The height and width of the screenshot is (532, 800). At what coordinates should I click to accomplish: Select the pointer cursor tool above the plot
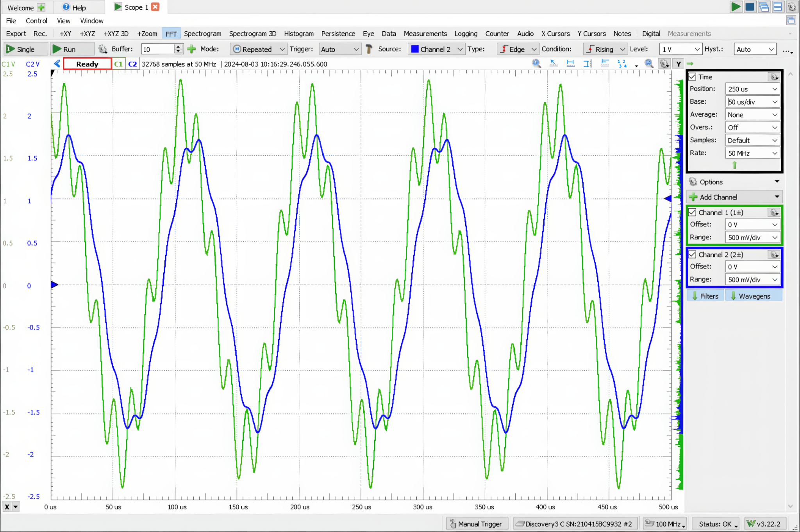coord(553,63)
